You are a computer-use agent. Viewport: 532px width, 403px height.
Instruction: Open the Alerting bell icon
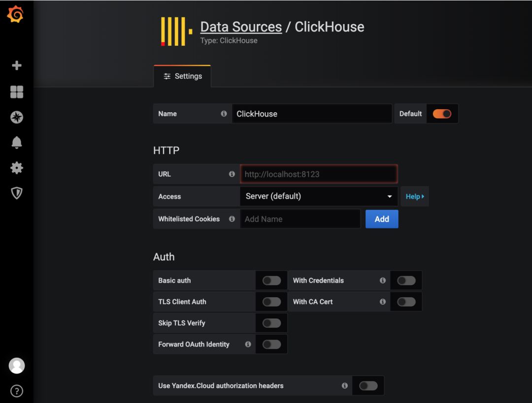click(x=17, y=143)
